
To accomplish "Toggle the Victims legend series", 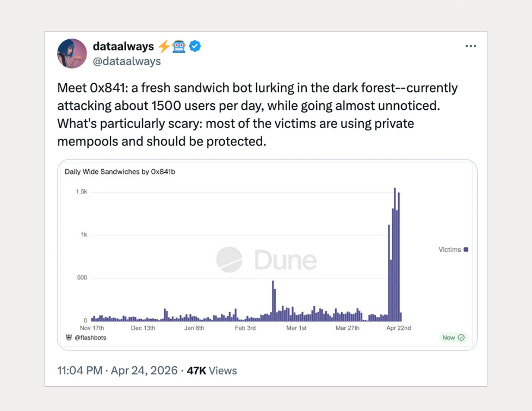I will [x=453, y=250].
